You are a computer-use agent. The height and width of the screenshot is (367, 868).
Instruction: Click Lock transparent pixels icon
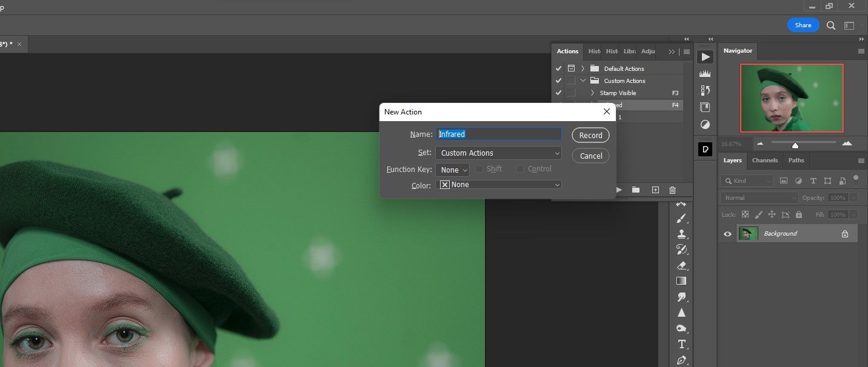tap(745, 214)
